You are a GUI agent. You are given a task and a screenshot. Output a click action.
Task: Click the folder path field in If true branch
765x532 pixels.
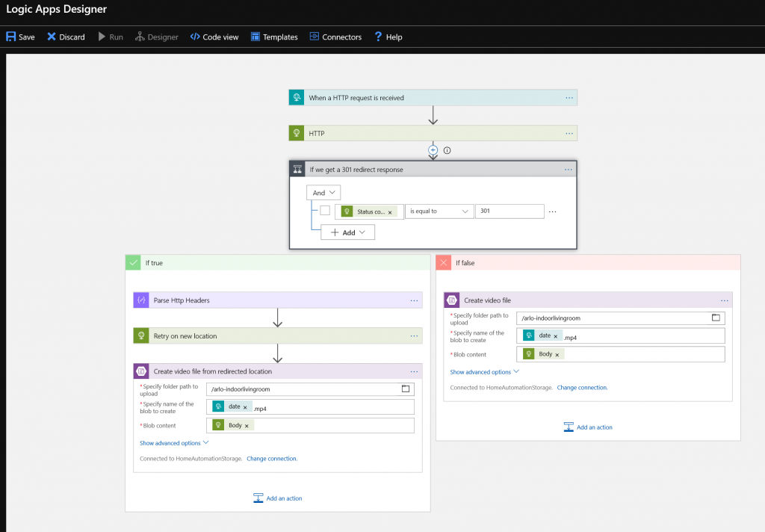(x=310, y=389)
